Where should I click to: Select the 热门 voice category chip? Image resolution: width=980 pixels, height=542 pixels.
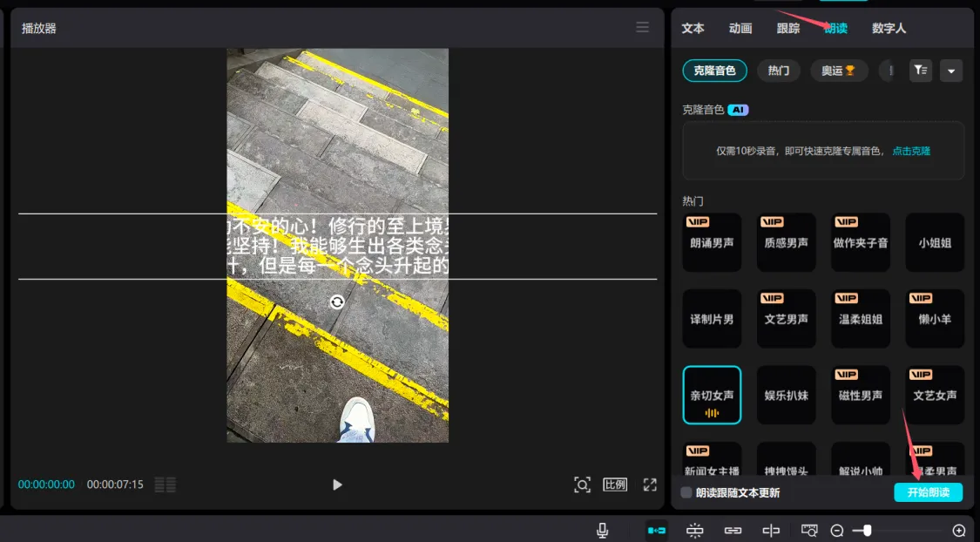(779, 71)
